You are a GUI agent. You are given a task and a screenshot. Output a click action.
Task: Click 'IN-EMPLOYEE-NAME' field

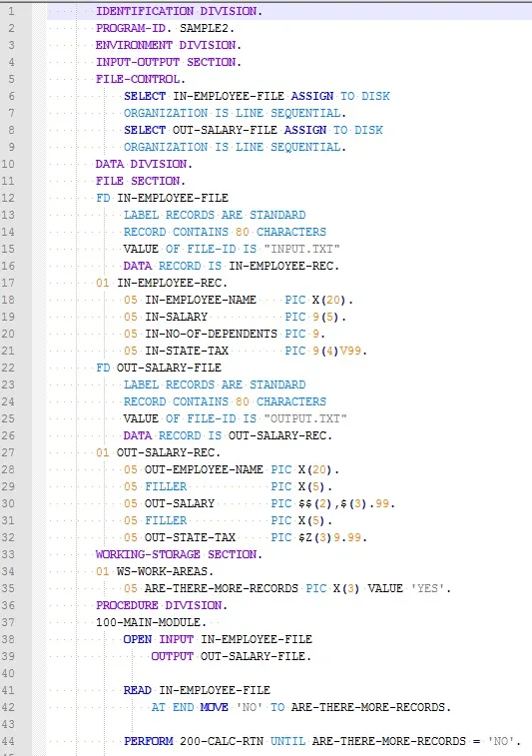click(x=201, y=300)
